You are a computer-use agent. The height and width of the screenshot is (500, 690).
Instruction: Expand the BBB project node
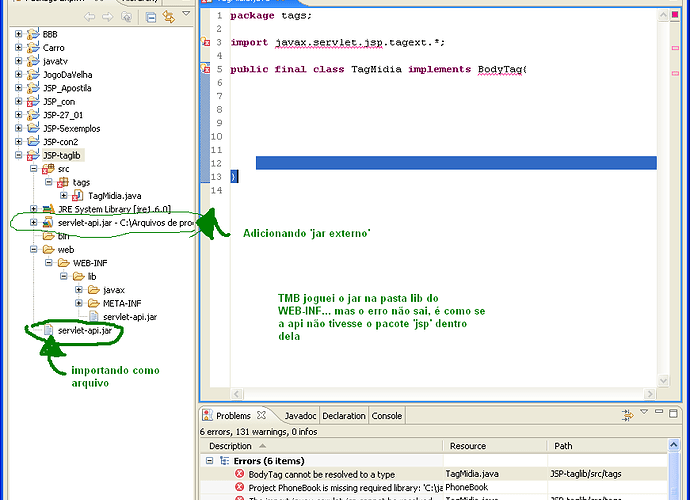click(x=18, y=34)
